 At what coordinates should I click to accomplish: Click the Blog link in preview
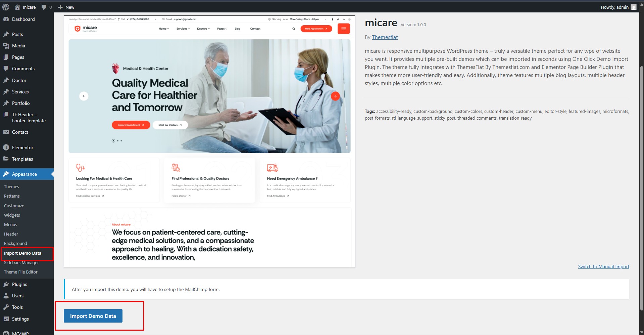tap(237, 29)
